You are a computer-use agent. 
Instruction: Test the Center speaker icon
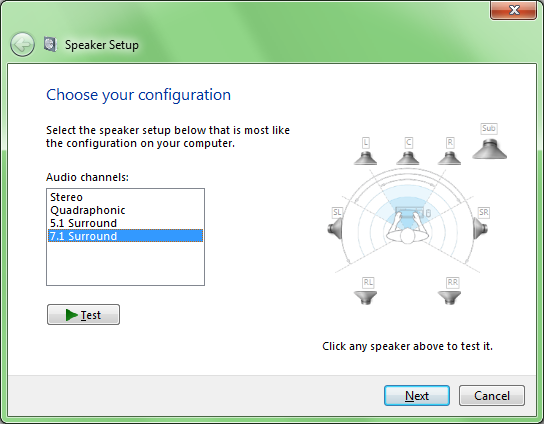pyautogui.click(x=408, y=158)
